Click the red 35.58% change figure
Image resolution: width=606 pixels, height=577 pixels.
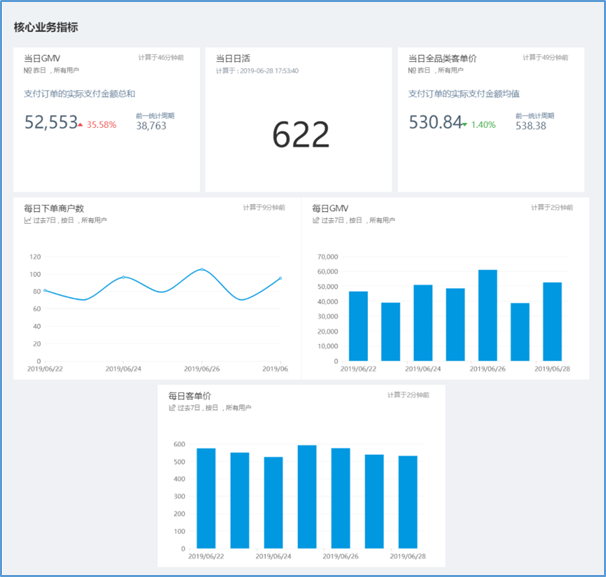coord(101,125)
